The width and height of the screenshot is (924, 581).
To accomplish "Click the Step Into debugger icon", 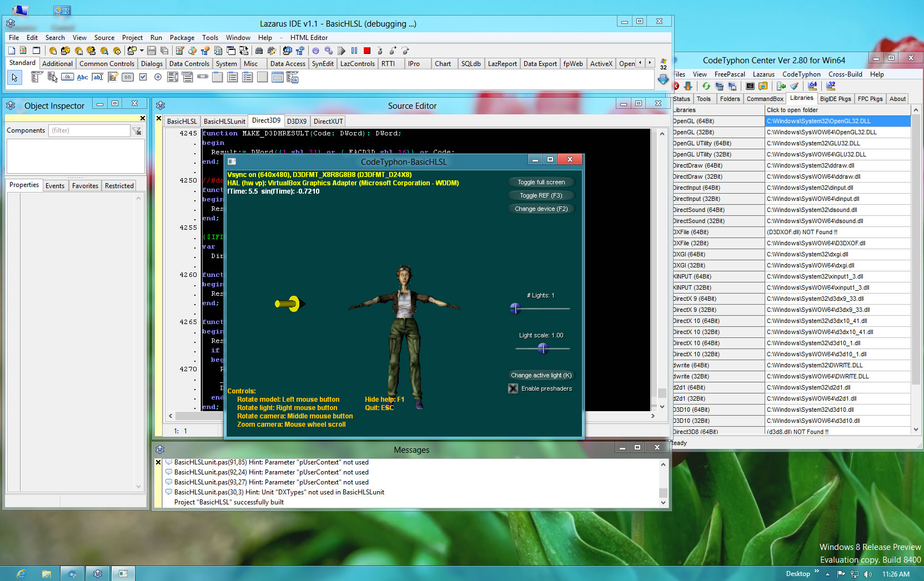I will (x=380, y=50).
